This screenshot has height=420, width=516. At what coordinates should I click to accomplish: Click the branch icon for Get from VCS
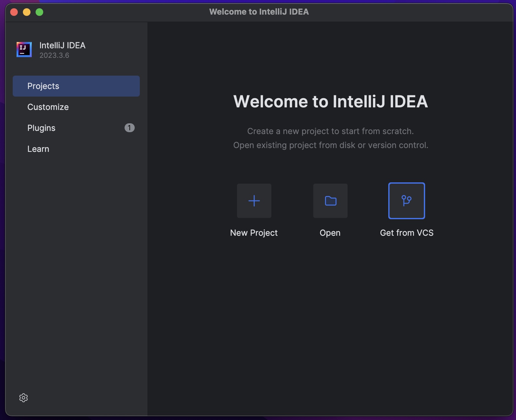tap(407, 201)
